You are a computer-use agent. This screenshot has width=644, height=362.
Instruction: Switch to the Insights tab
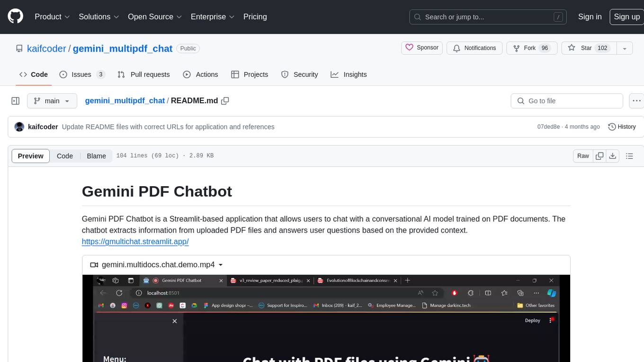[x=349, y=74]
